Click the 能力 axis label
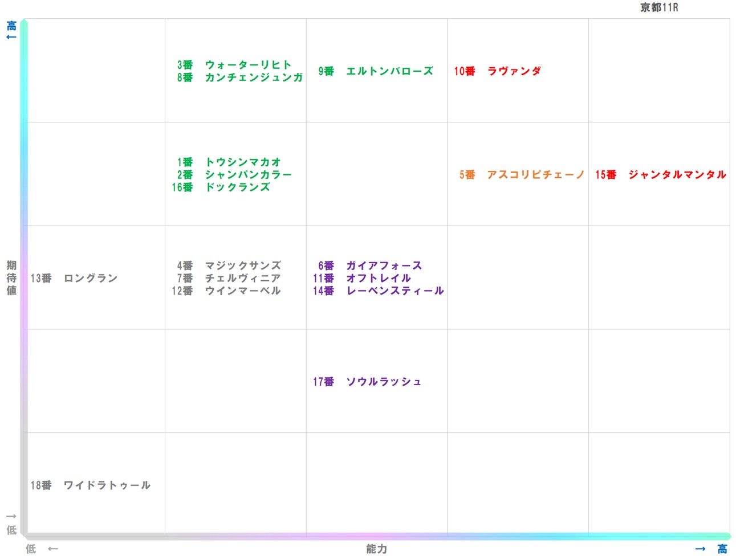Viewport: 736px width, 560px height. pyautogui.click(x=376, y=549)
